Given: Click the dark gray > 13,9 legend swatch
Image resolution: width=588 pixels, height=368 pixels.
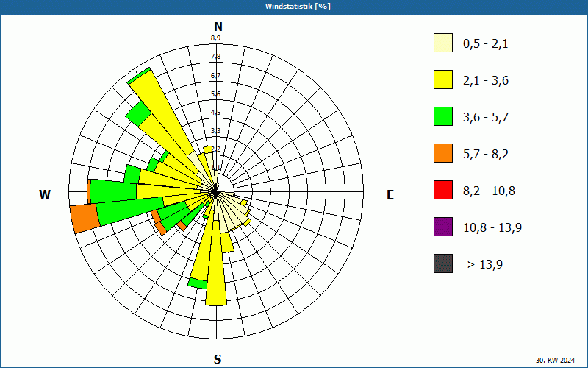Looking at the screenshot, I should coord(443,263).
